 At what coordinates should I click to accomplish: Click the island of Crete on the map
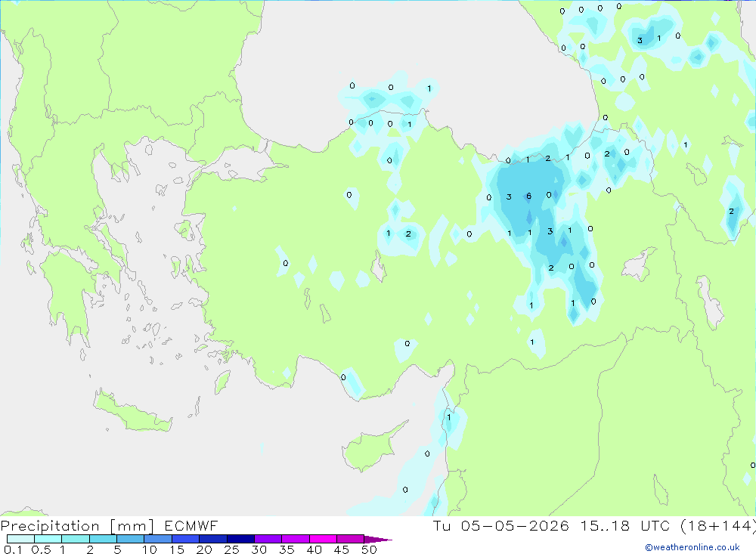tap(133, 413)
